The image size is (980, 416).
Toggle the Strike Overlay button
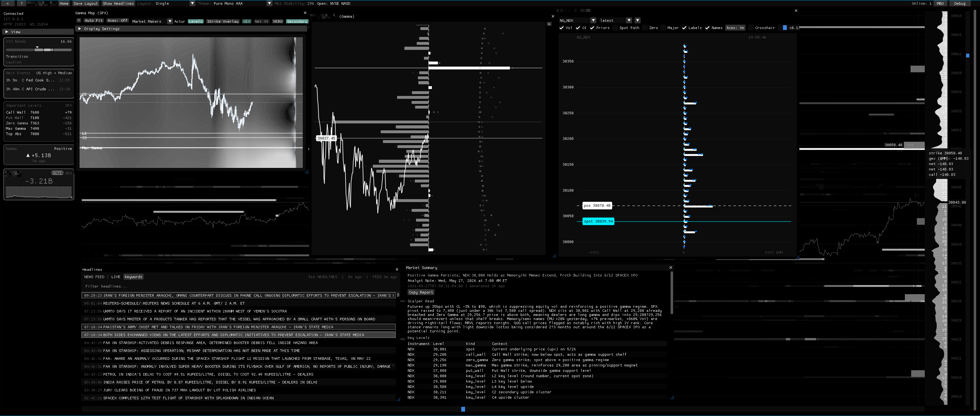pyautogui.click(x=223, y=21)
